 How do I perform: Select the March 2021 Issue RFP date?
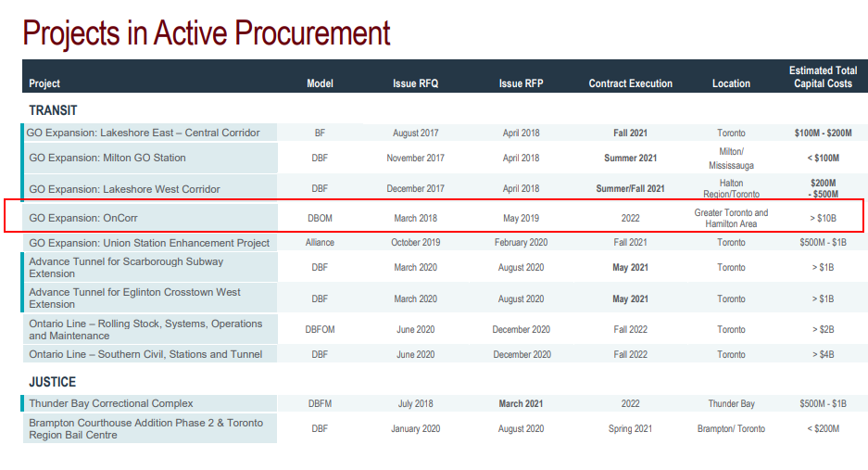coord(521,403)
